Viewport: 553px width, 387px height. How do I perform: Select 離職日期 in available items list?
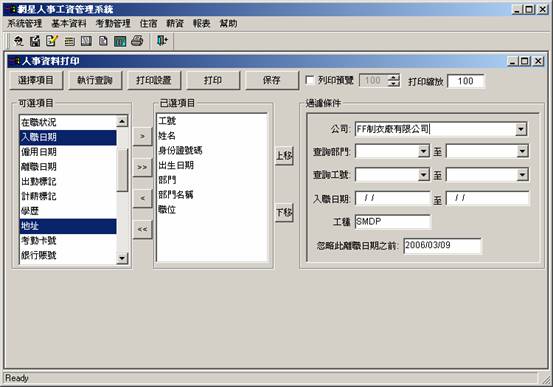tap(68, 167)
